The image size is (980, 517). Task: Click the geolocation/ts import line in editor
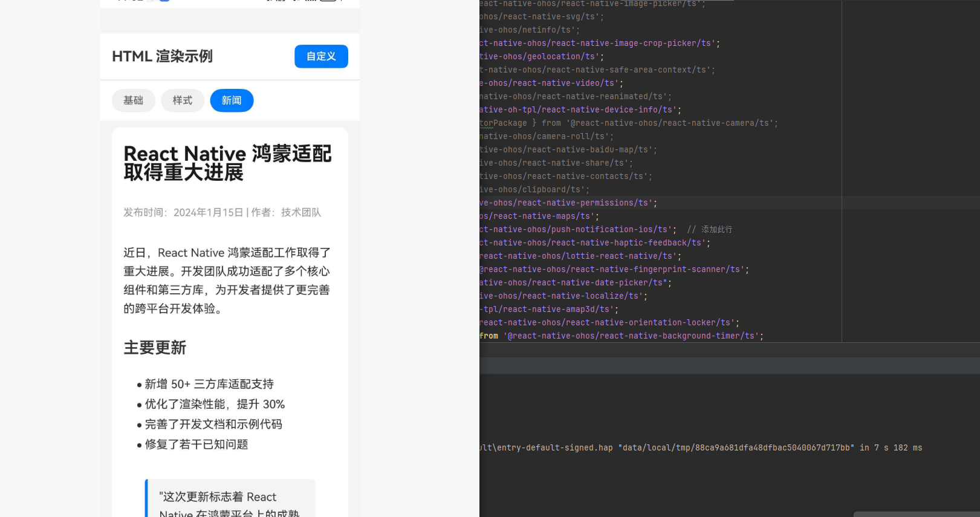click(x=541, y=56)
